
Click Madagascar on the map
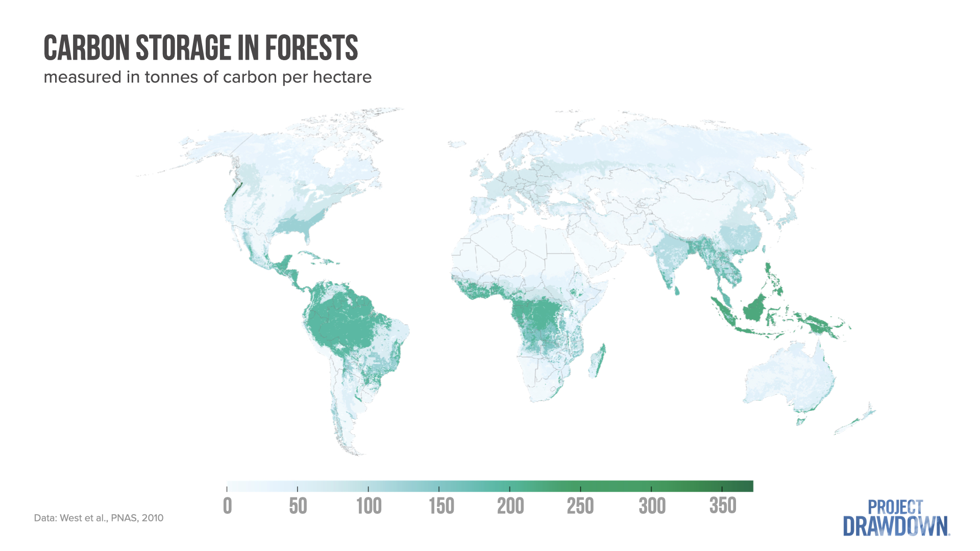click(597, 361)
